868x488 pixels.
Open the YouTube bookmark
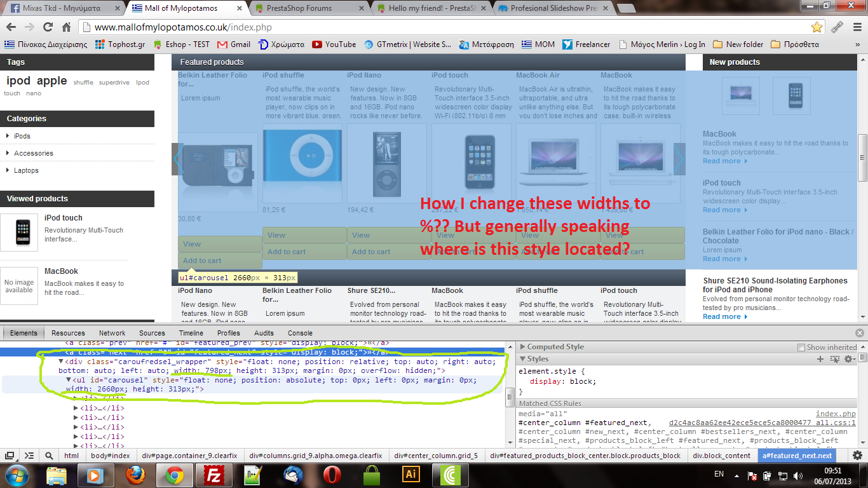pyautogui.click(x=334, y=44)
